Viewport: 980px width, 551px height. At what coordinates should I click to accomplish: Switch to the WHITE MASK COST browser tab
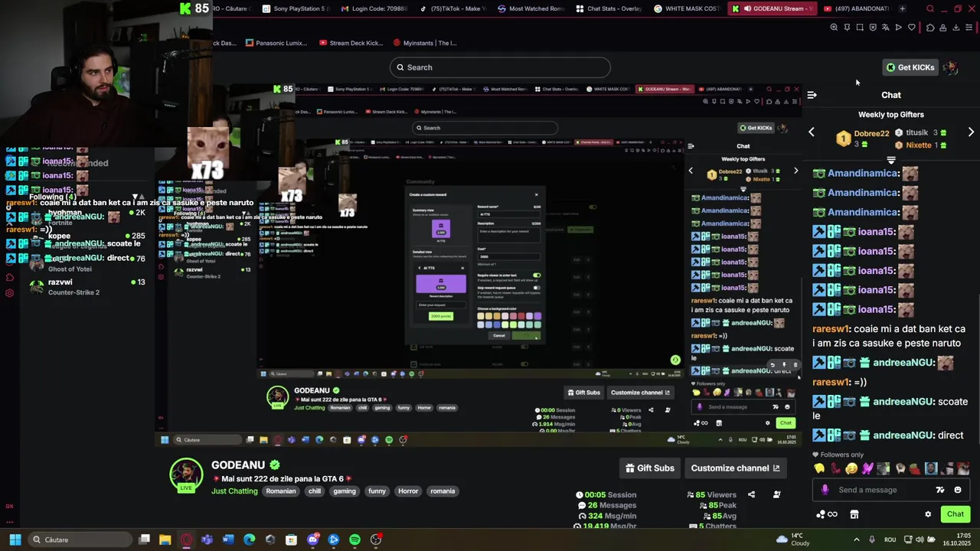pos(686,8)
